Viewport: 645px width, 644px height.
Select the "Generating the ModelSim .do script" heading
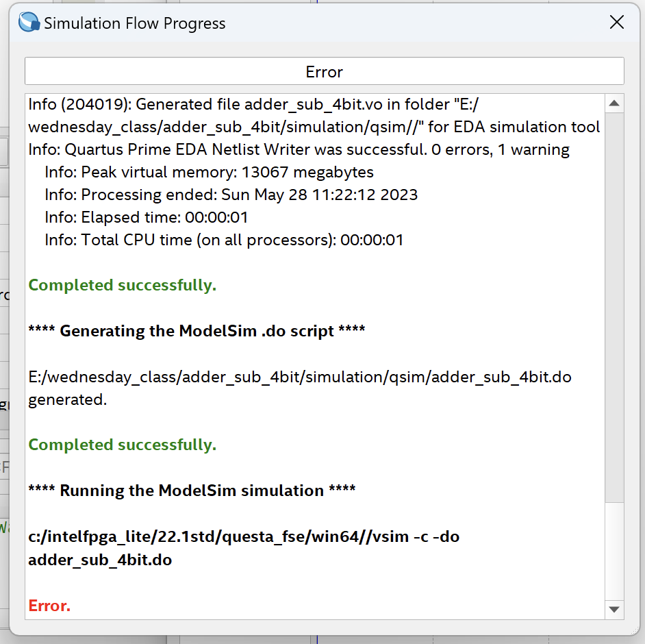[197, 331]
